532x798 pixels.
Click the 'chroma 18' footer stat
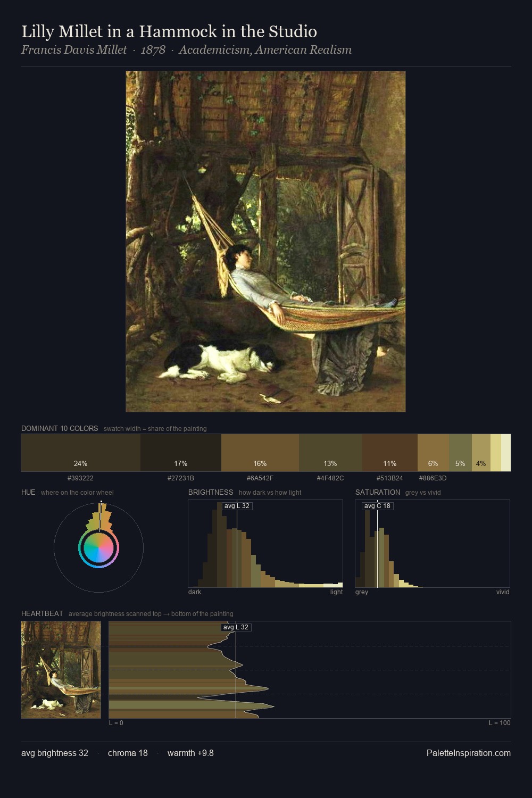click(x=128, y=753)
